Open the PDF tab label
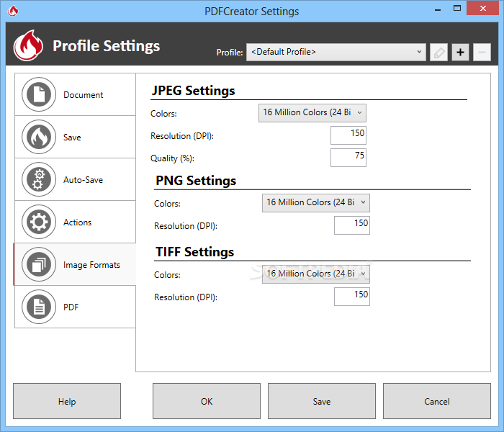This screenshot has width=504, height=432. (71, 307)
